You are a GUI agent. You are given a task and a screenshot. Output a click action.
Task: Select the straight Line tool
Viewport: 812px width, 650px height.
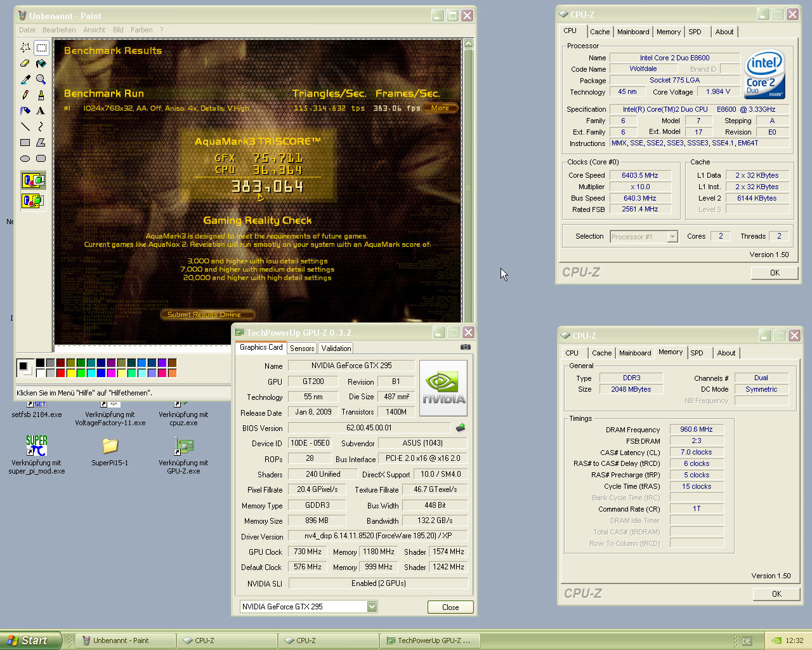[x=25, y=126]
